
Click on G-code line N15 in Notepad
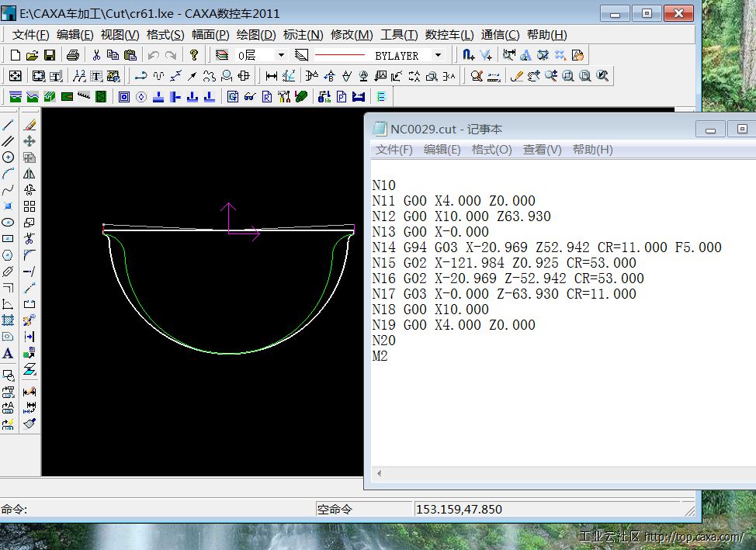(x=505, y=263)
